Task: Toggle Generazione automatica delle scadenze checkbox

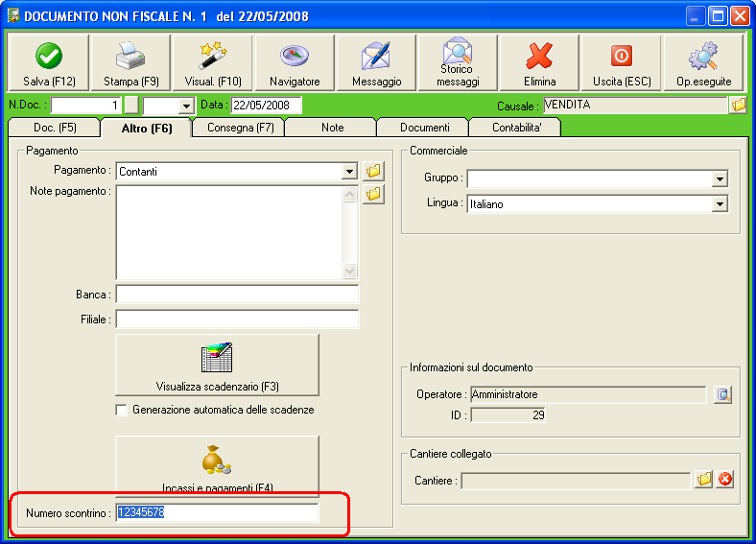Action: pos(122,410)
